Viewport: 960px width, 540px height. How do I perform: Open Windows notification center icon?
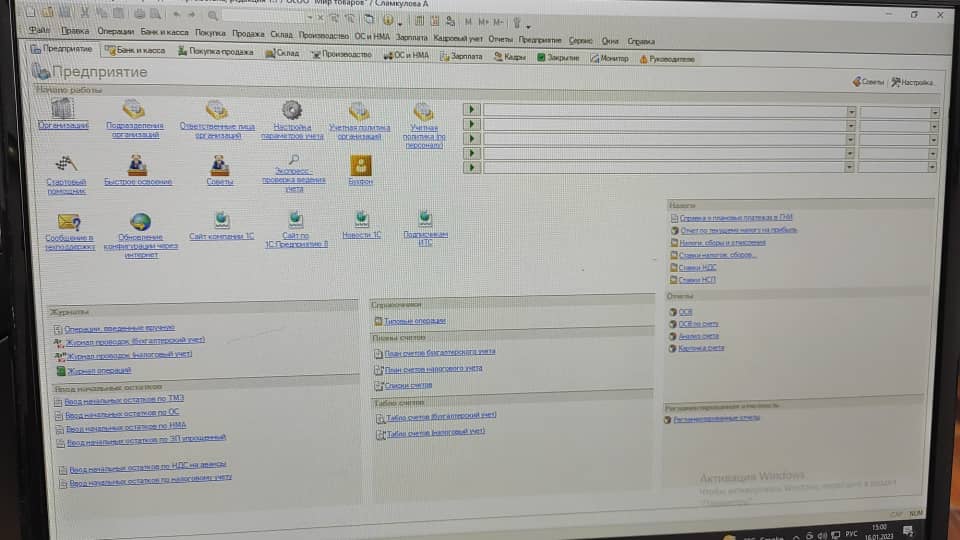908,530
